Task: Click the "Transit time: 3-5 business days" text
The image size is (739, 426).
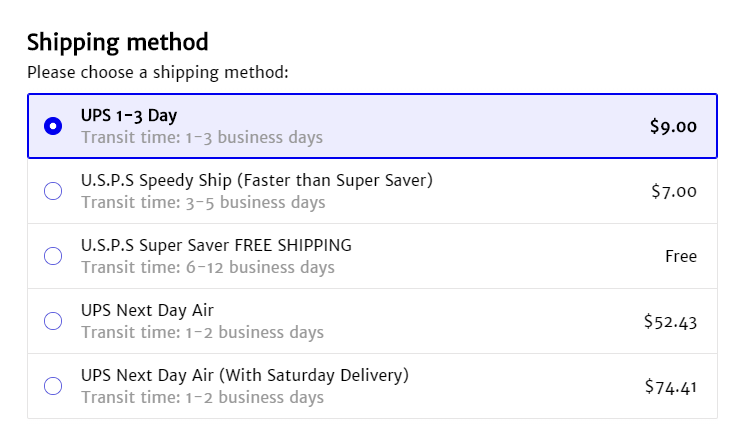Action: click(203, 202)
